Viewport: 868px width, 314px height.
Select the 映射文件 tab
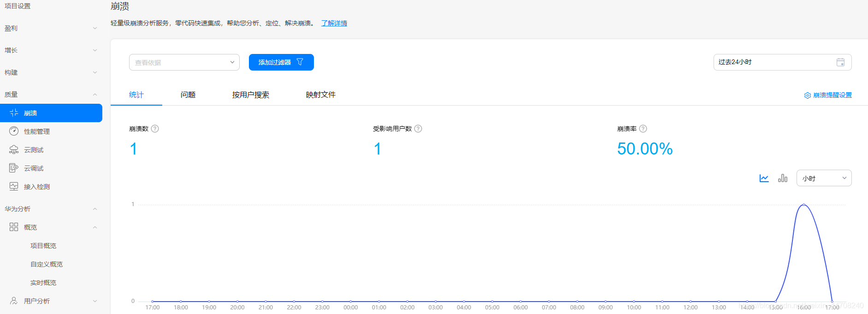pyautogui.click(x=321, y=95)
